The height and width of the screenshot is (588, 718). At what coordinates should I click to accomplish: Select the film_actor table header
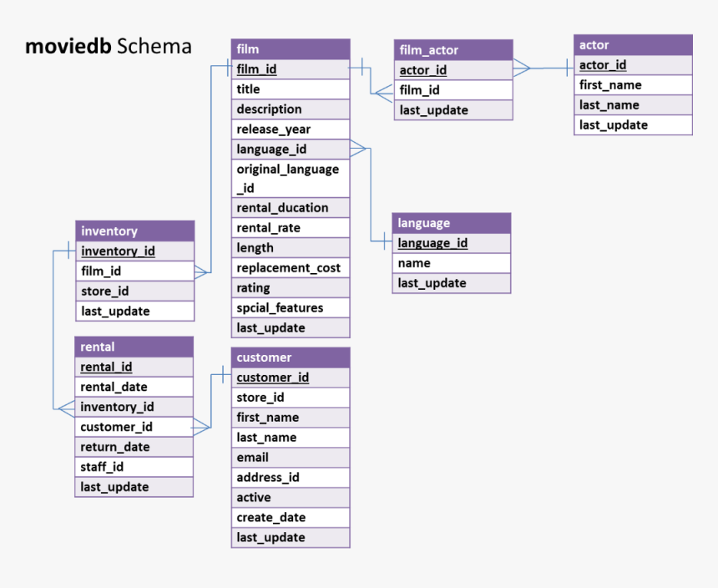point(453,50)
